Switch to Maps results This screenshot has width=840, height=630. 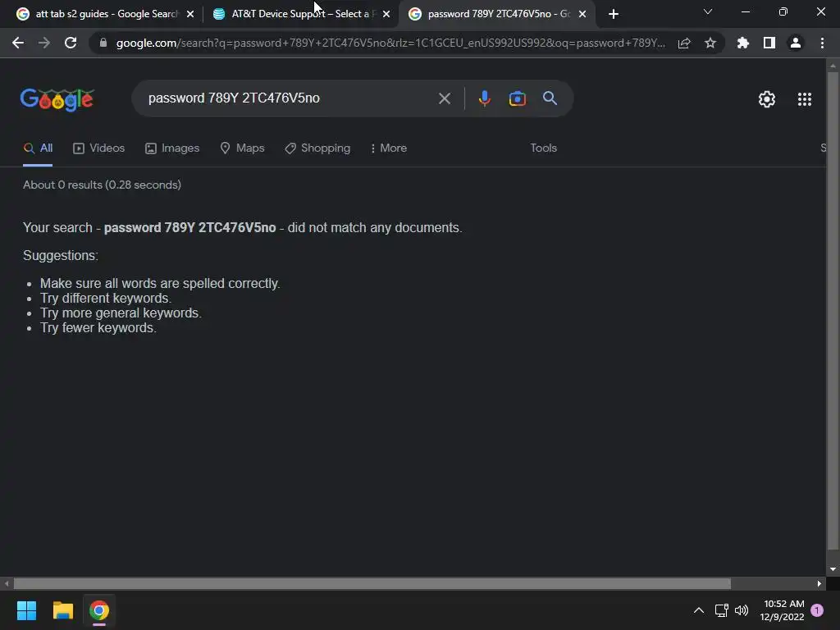coord(242,148)
